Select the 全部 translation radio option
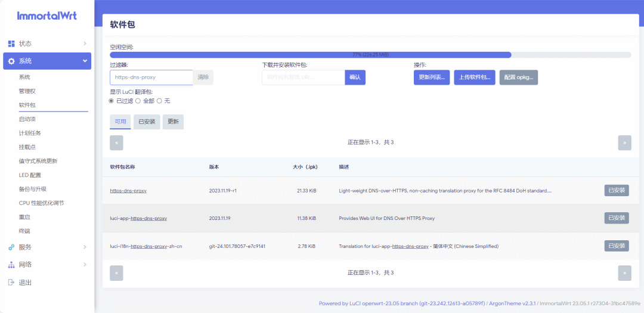The image size is (644, 313). tap(138, 101)
